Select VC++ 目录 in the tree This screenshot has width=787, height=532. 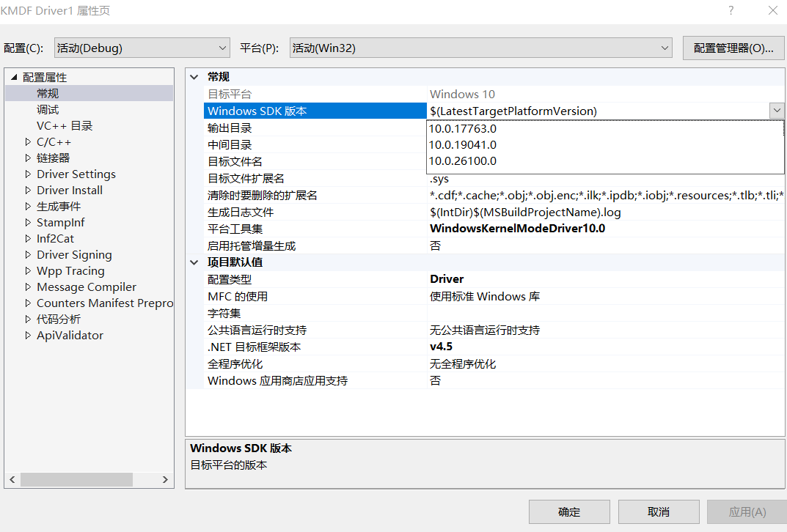tap(65, 125)
